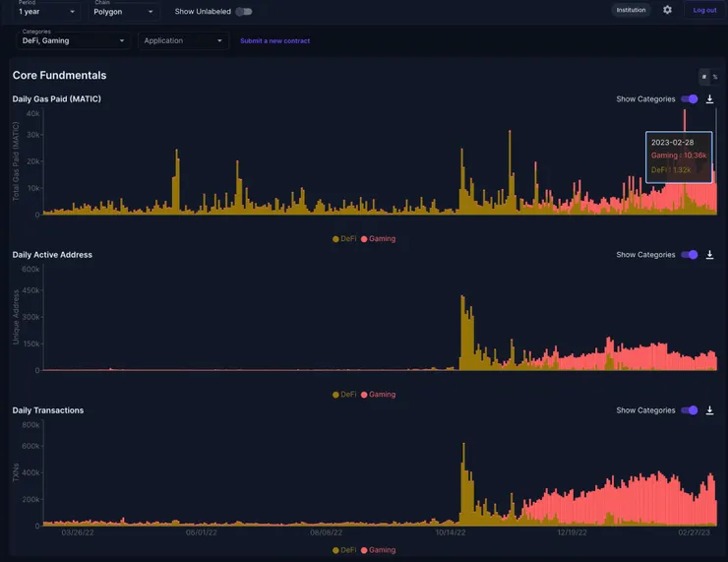Switch charts to absolute number view
Viewport: 728px width, 562px height.
click(x=703, y=77)
